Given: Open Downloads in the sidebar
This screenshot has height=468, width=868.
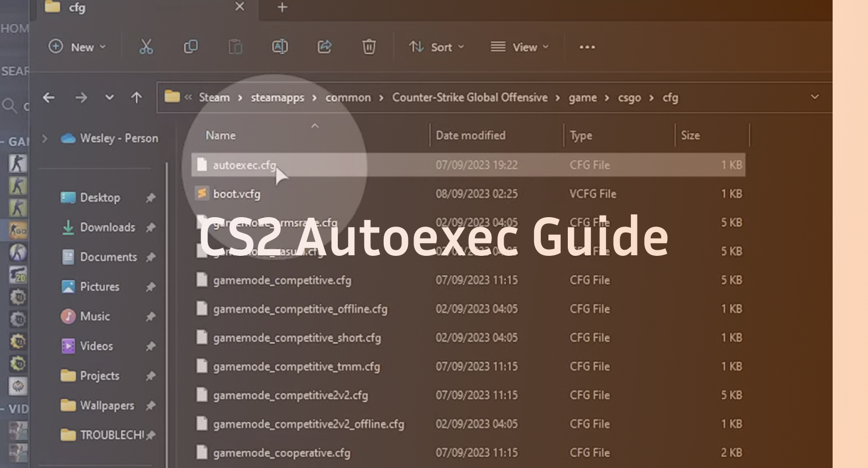Looking at the screenshot, I should tap(107, 227).
